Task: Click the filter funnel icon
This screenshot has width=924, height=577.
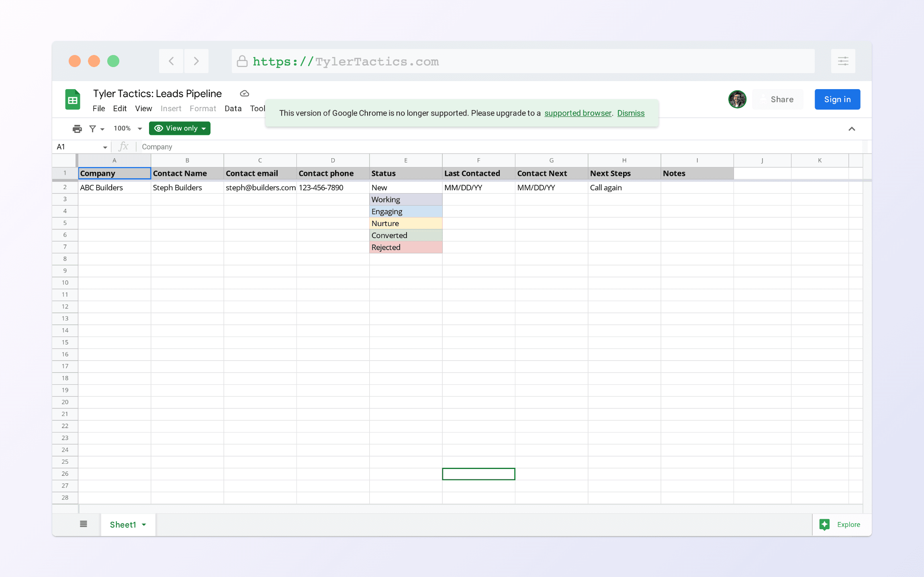Action: click(93, 128)
